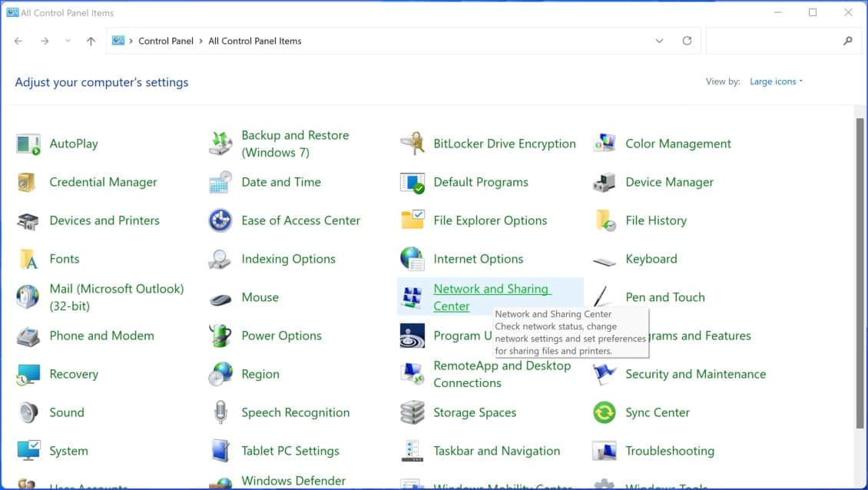Image resolution: width=868 pixels, height=490 pixels.
Task: Click the Fonts folder icon
Action: (x=28, y=259)
